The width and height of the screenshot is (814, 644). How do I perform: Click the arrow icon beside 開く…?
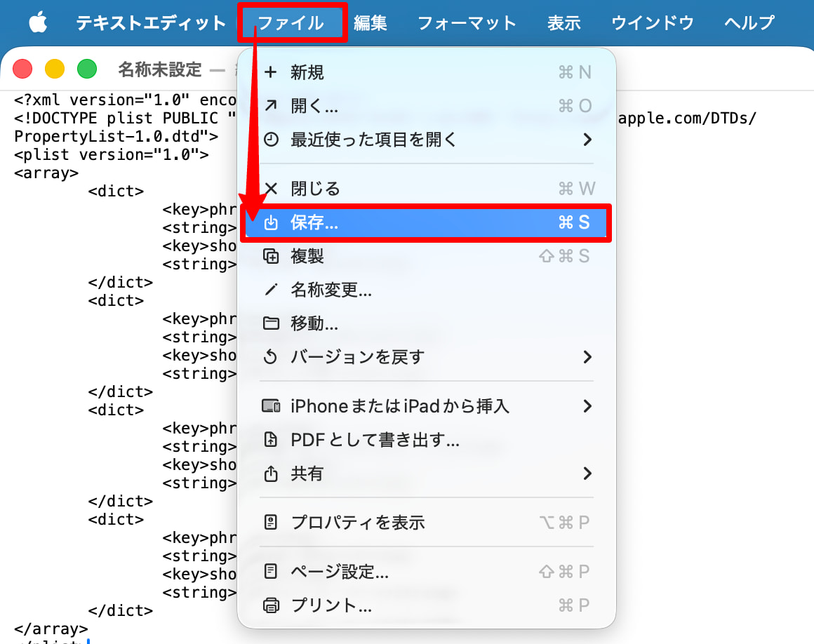tap(270, 106)
